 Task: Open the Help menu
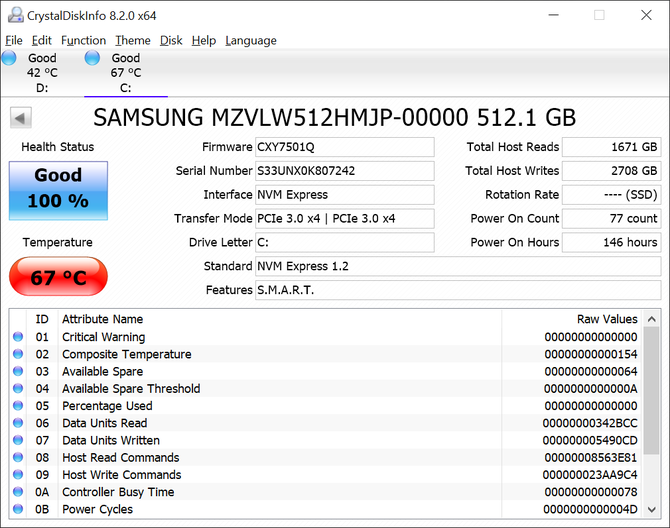pyautogui.click(x=203, y=41)
